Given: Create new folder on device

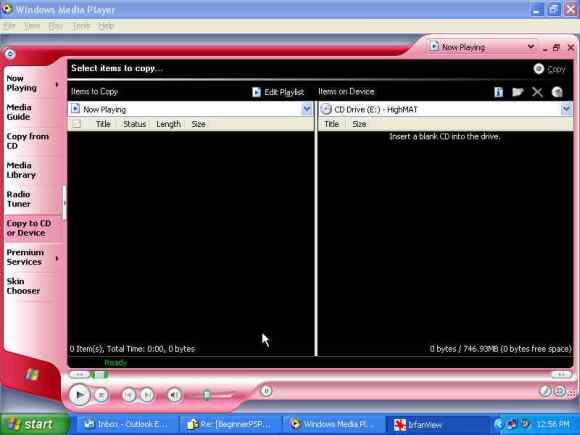Looking at the screenshot, I should (517, 92).
